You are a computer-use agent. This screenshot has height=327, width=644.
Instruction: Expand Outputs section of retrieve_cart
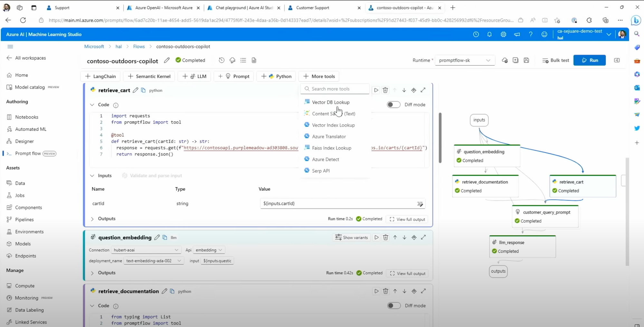click(x=92, y=219)
